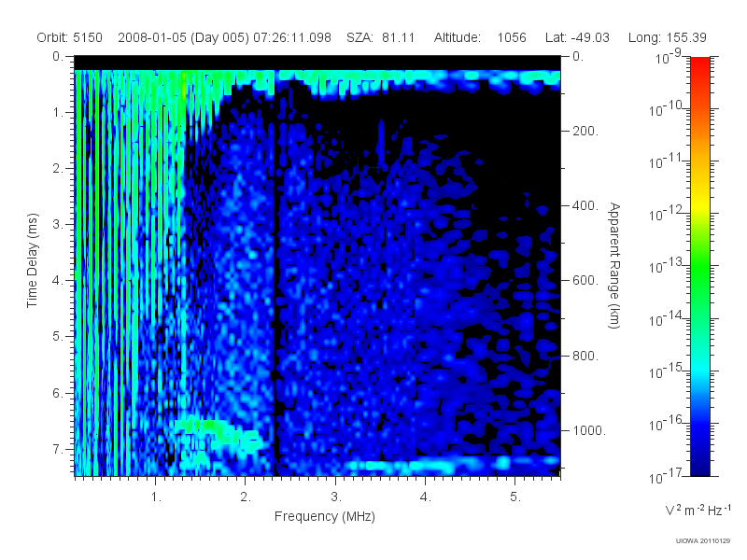Viewport: 747px width, 560px height.
Task: Click time delay tick label '6.'
Action: tap(58, 393)
